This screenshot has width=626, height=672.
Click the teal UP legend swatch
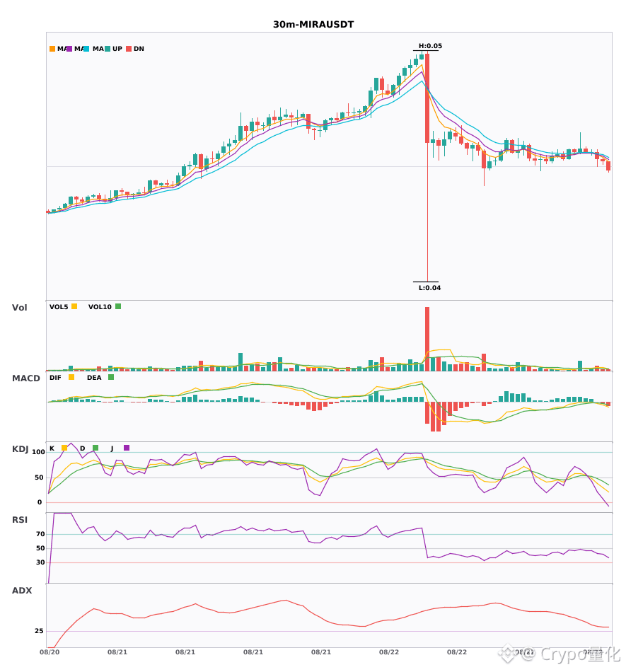(x=108, y=49)
